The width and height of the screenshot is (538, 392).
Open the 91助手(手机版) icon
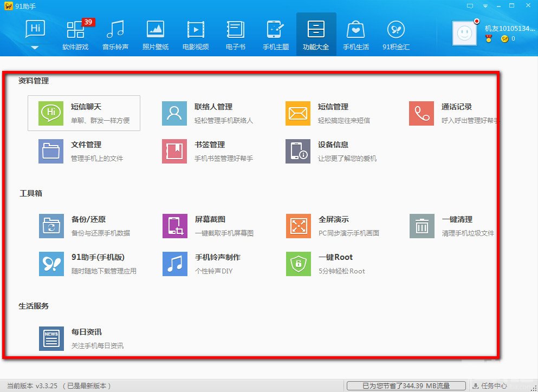tap(51, 264)
